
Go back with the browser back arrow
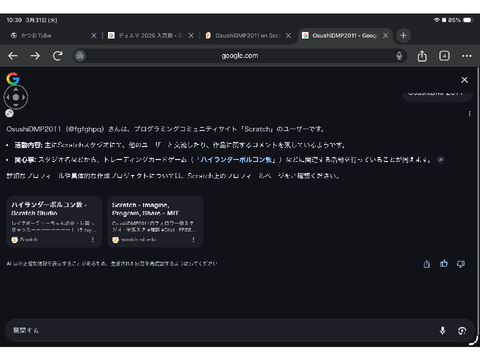[13, 56]
